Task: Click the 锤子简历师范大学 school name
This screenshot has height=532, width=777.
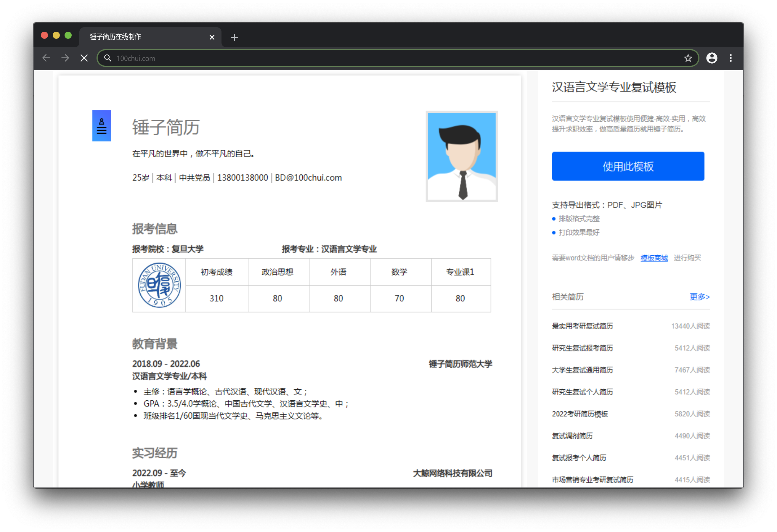Action: (460, 364)
